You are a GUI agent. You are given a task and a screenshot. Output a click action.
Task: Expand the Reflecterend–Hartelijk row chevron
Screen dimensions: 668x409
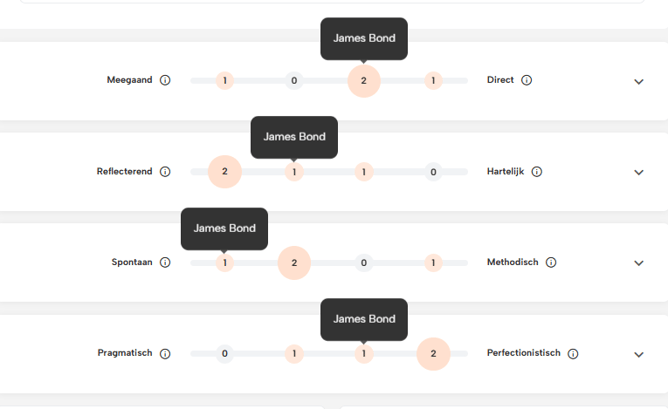pyautogui.click(x=639, y=172)
